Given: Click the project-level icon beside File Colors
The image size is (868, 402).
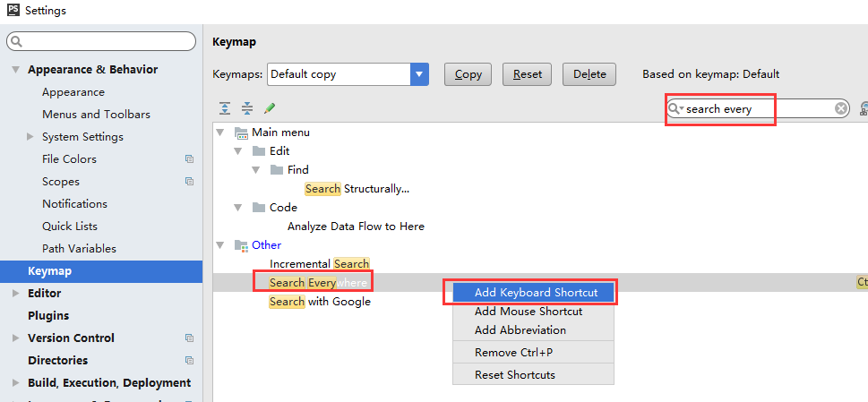Looking at the screenshot, I should (189, 159).
